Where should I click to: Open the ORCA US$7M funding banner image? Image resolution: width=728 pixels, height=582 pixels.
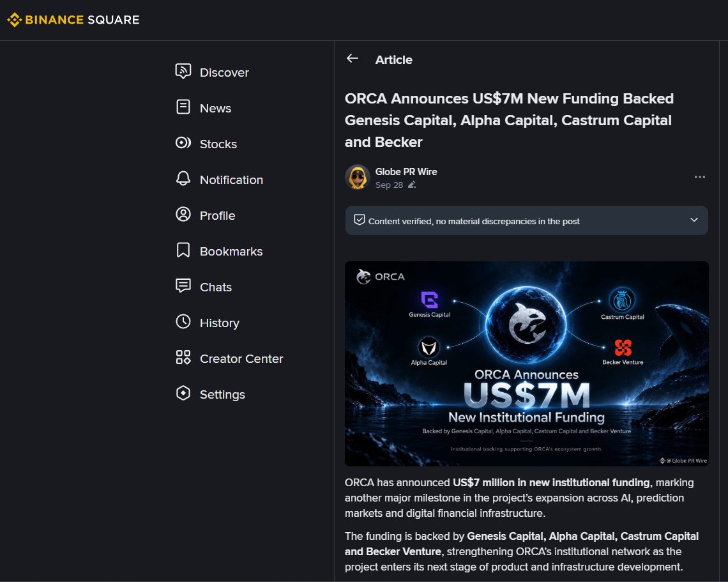coord(526,364)
